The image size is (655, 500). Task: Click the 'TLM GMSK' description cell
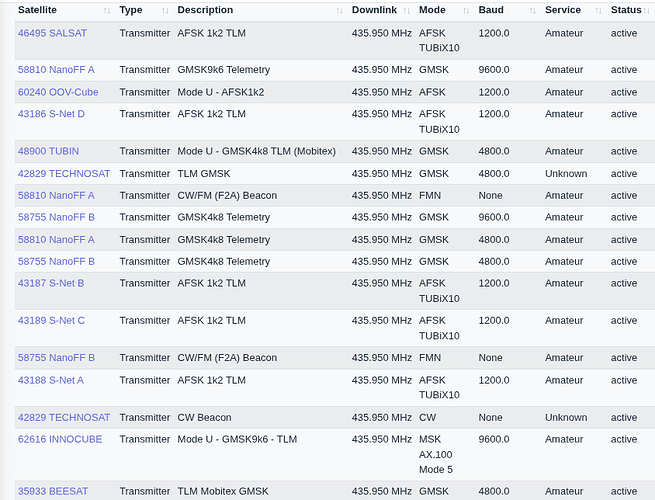(204, 174)
